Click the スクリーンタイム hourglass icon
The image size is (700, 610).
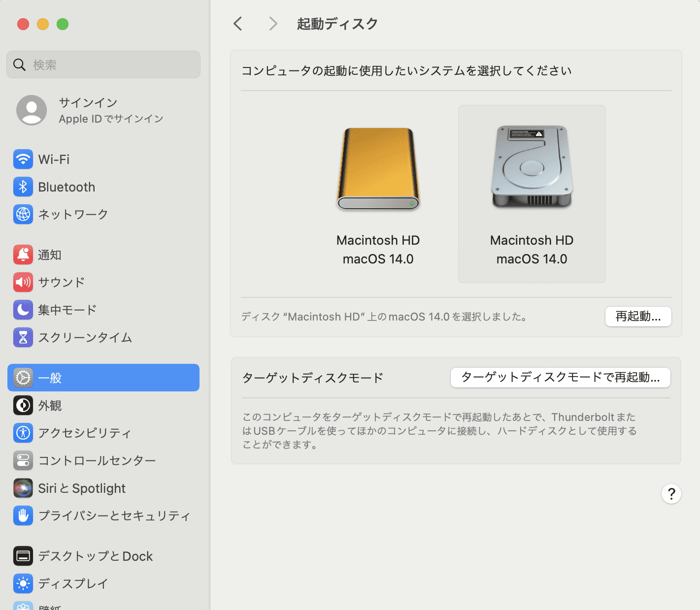23,338
